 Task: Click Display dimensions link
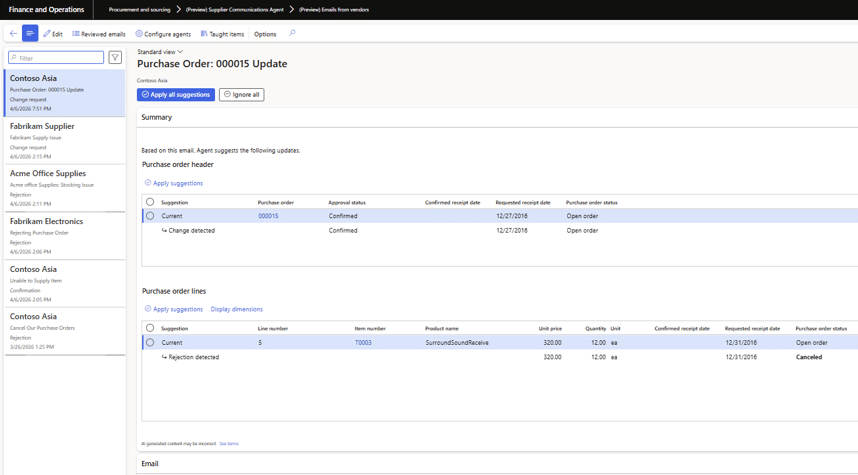coord(236,309)
